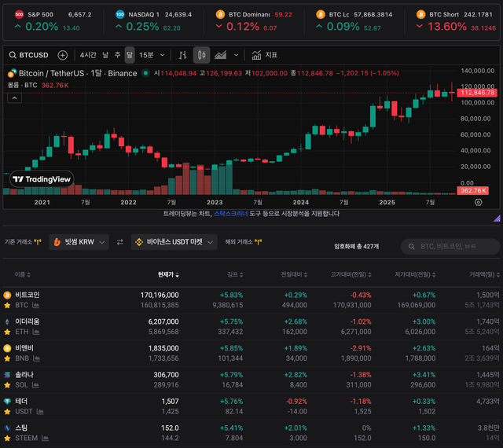
Task: Click the BTC Long ticker item
Action: (x=354, y=21)
